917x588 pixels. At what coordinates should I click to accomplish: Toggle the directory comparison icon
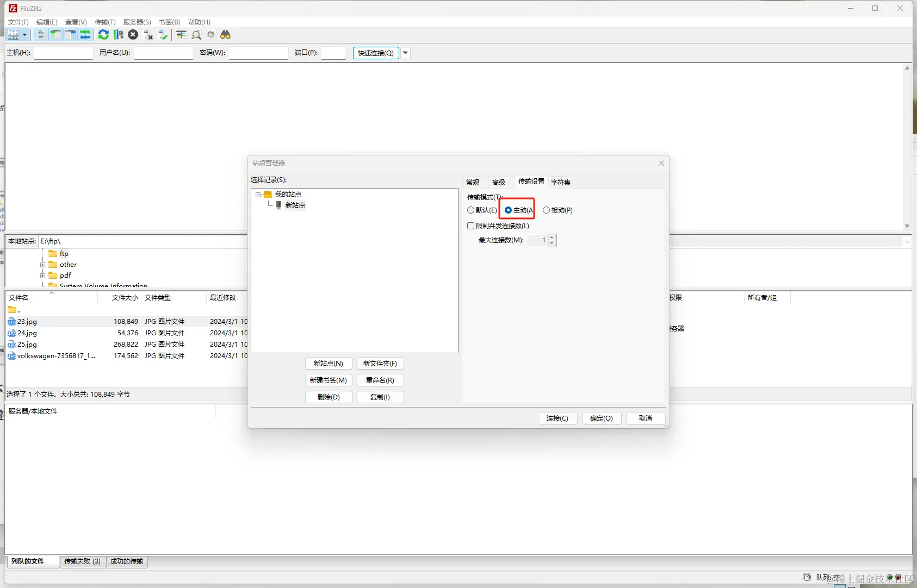coord(196,35)
